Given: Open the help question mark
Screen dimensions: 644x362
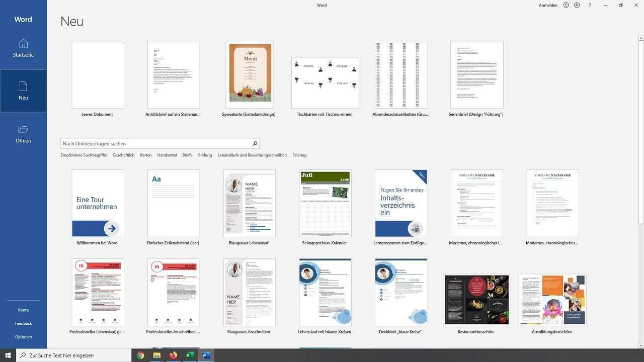Looking at the screenshot, I should [590, 5].
